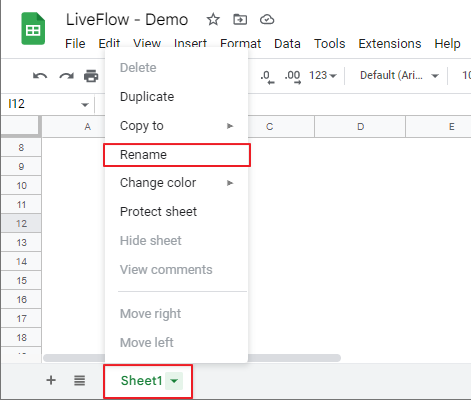
Task: Click View comments menu entry
Action: (176, 270)
